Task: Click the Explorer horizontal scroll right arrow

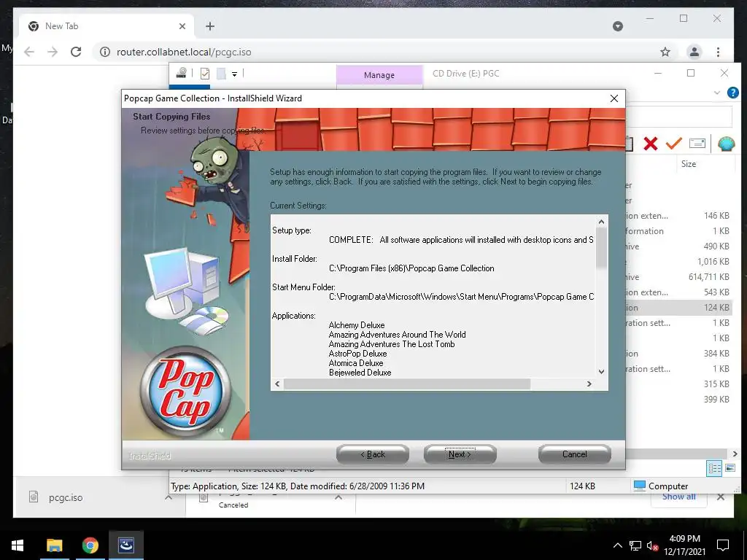Action: coord(735,454)
